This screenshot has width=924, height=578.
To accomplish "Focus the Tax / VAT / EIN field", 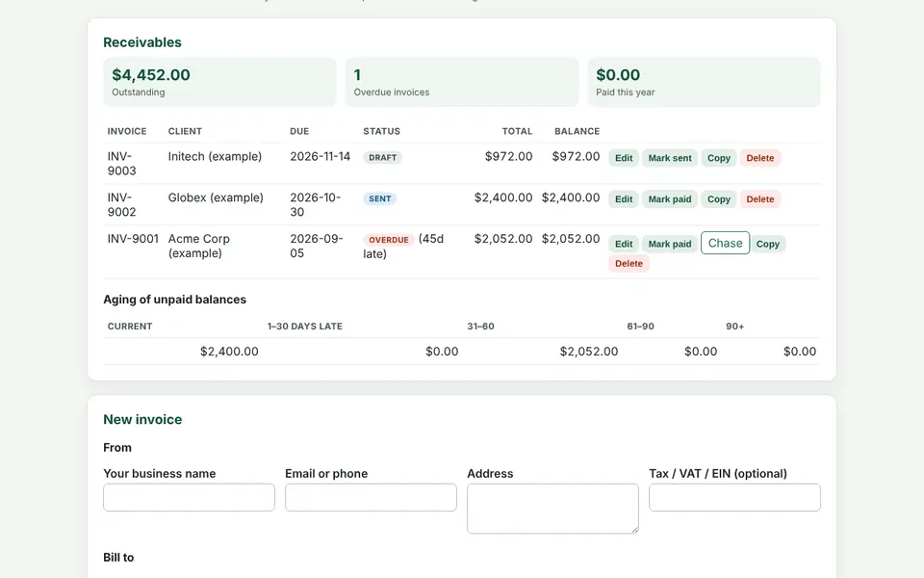I will [734, 497].
